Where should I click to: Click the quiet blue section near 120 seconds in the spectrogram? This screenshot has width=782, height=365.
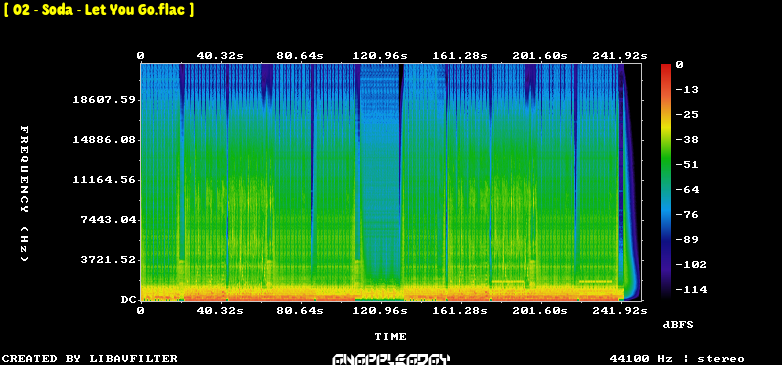(381, 175)
